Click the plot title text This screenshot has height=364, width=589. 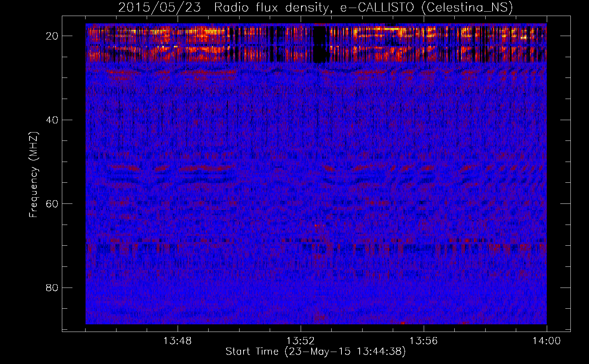coord(316,7)
